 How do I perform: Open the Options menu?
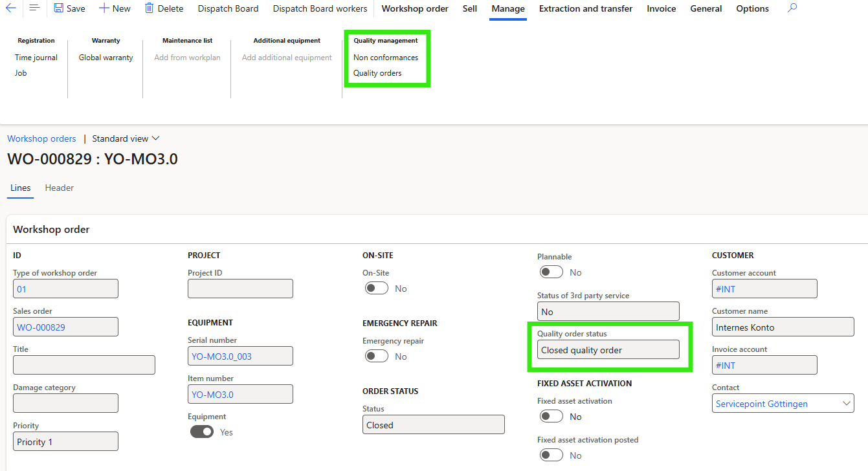pyautogui.click(x=752, y=8)
